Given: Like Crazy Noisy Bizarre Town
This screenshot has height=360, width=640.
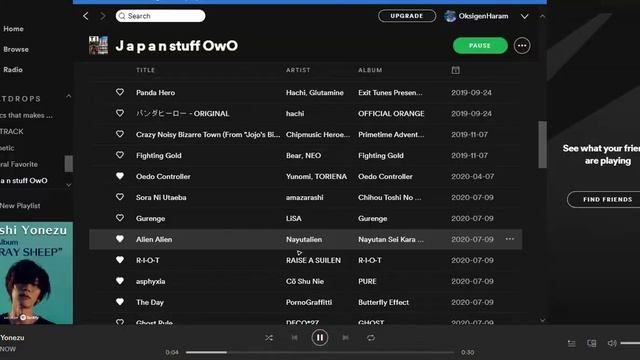Looking at the screenshot, I should (x=120, y=134).
